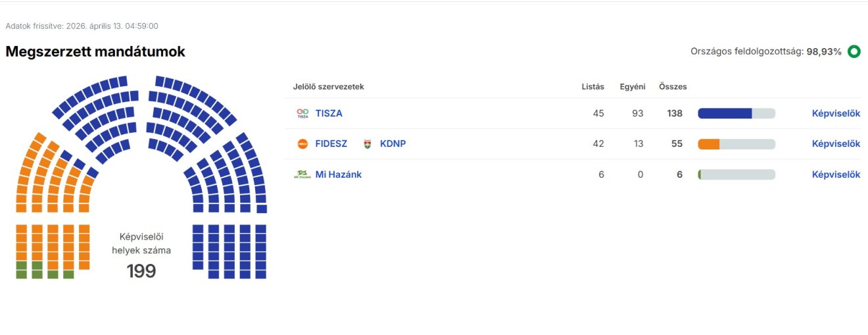View Képviselők for FIDESZ KDNP row
This screenshot has width=868, height=335.
click(x=836, y=143)
